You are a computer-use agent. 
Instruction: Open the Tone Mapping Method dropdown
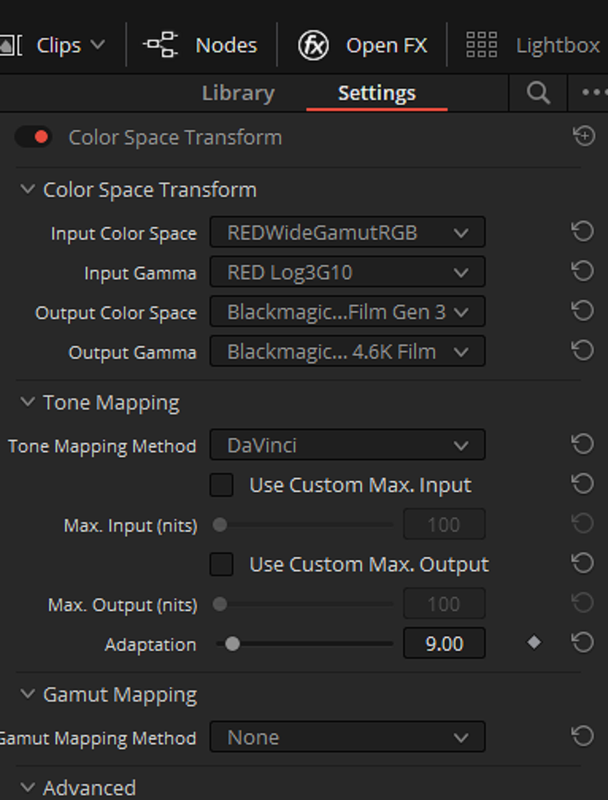347,445
